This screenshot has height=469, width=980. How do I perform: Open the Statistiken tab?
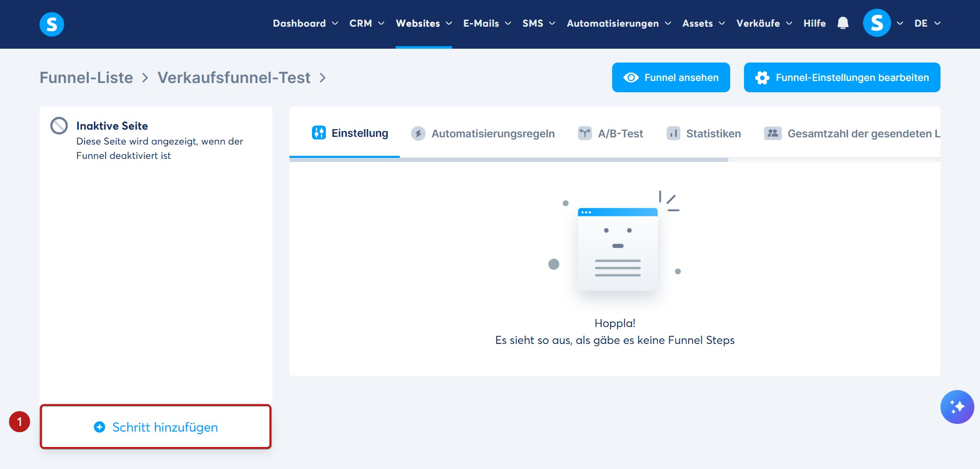[x=703, y=133]
